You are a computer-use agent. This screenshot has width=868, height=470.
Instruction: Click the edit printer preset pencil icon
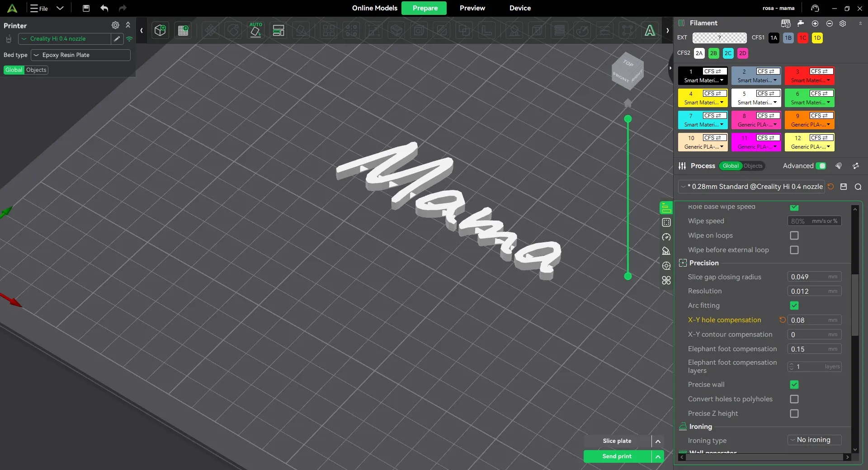pyautogui.click(x=117, y=39)
